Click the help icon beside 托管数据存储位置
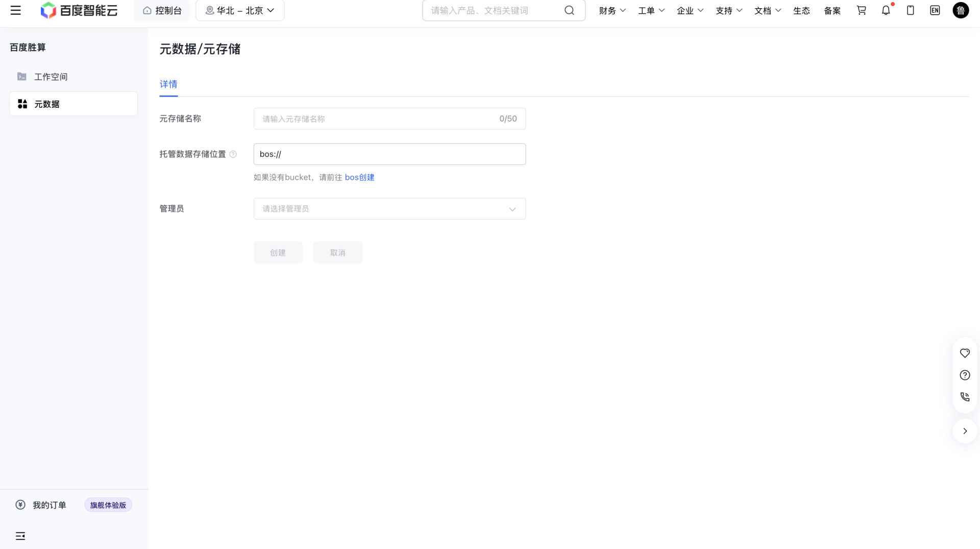 [x=233, y=154]
